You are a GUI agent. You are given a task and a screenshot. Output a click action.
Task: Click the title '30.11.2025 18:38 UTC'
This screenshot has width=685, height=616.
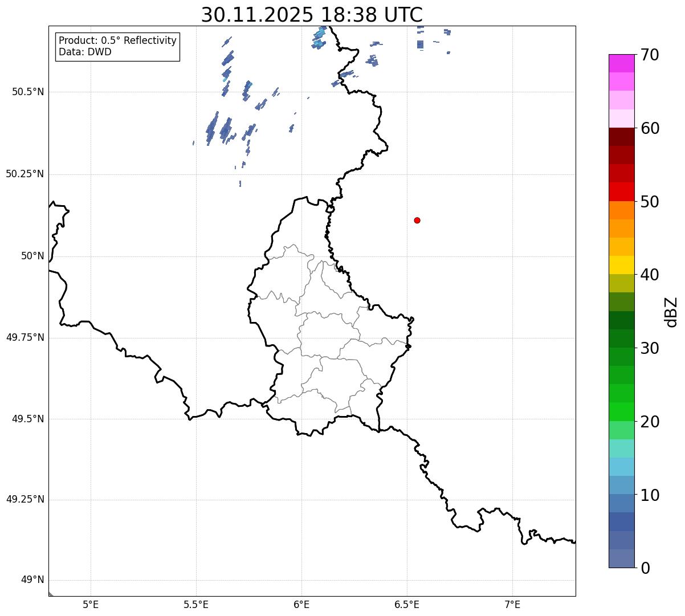(x=312, y=14)
